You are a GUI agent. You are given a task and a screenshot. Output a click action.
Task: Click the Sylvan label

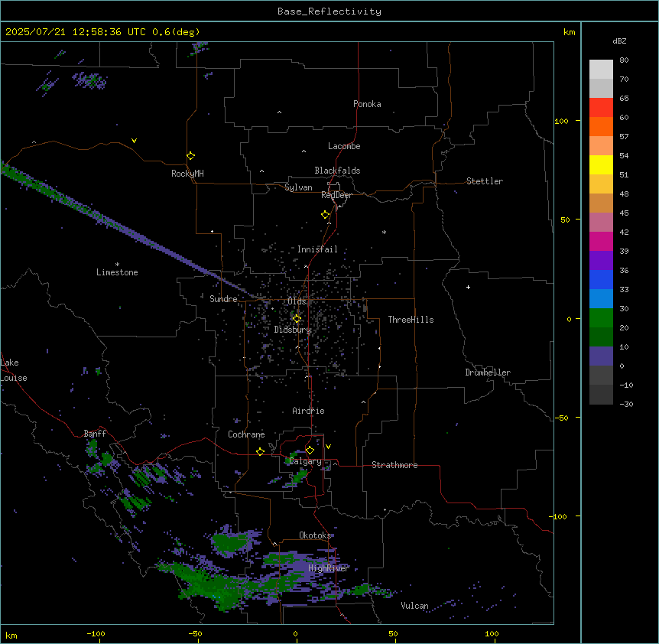[x=298, y=187]
